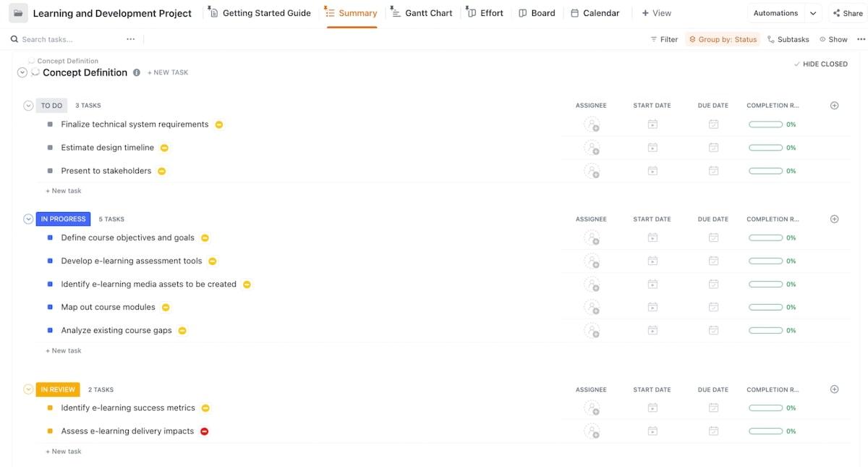Image resolution: width=868 pixels, height=467 pixels.
Task: Open the three-dot options menu beside search
Action: pos(130,39)
